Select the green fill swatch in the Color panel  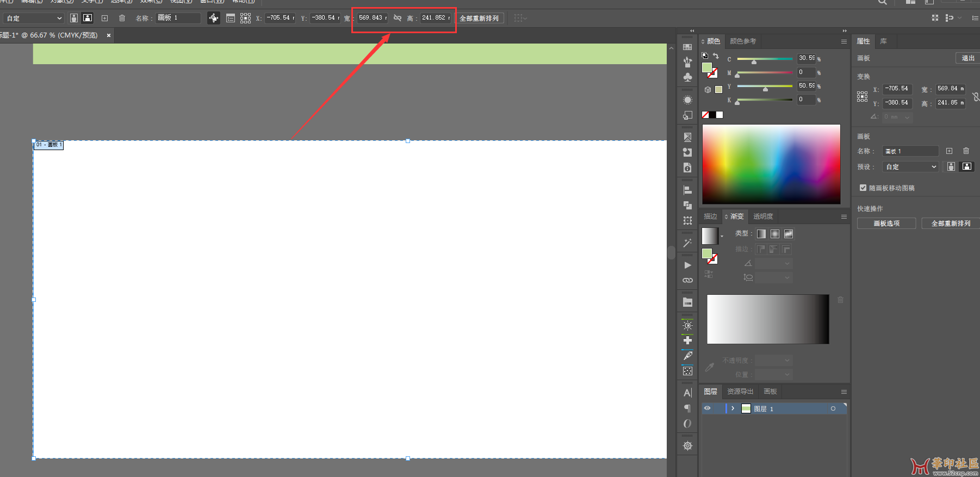(x=707, y=67)
